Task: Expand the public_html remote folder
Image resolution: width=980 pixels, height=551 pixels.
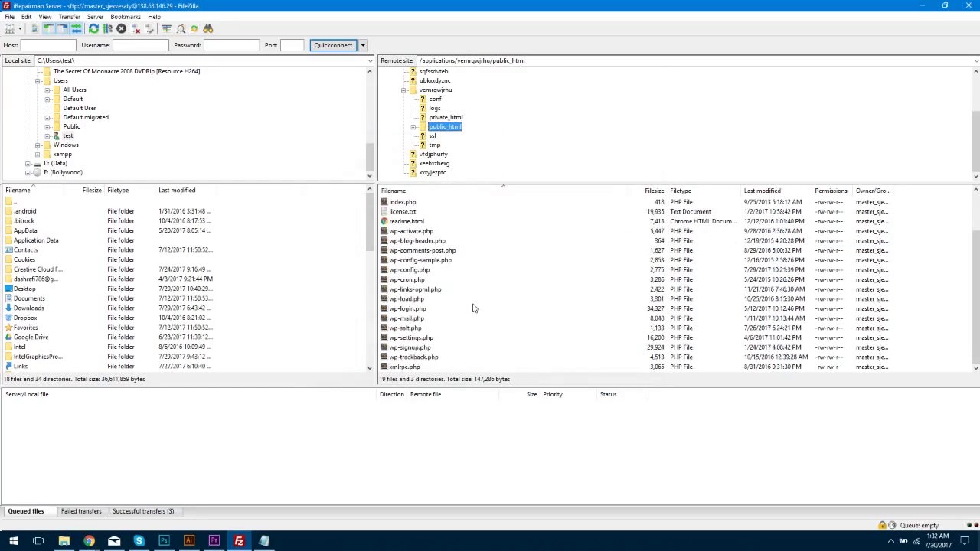Action: (413, 126)
